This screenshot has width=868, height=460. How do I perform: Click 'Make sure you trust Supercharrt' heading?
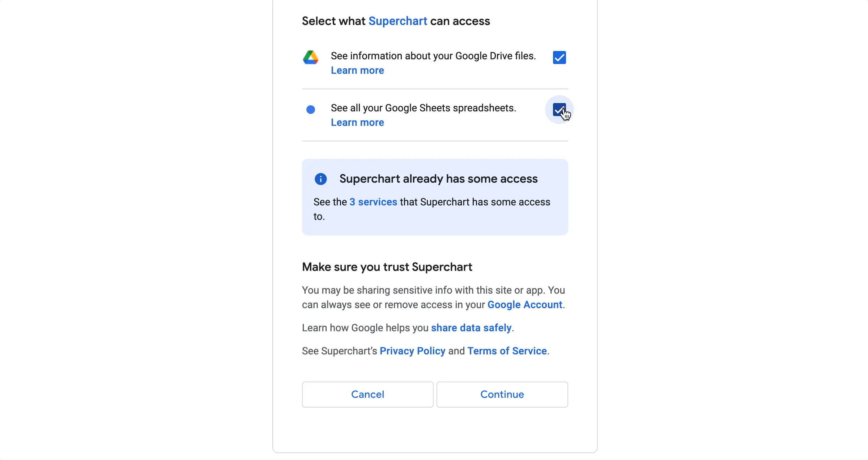(387, 267)
